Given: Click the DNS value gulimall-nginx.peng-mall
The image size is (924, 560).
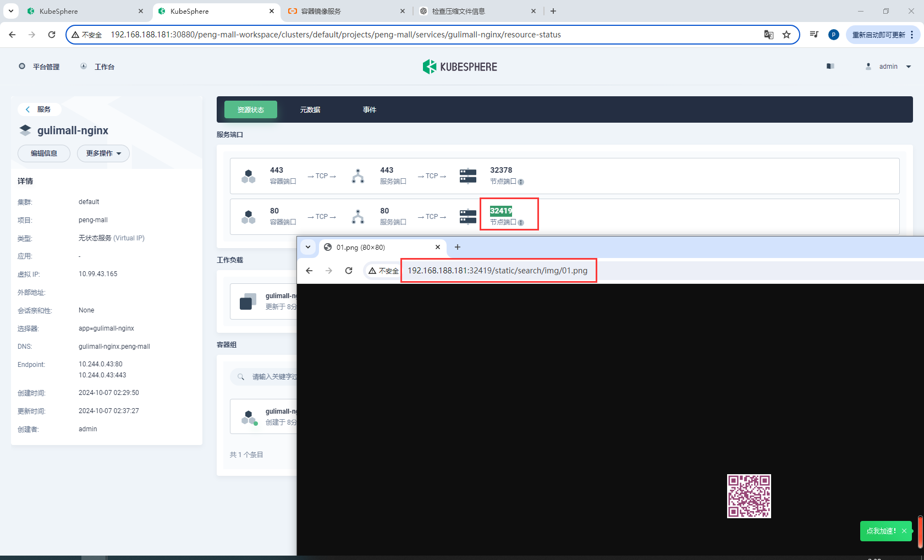Looking at the screenshot, I should (114, 347).
